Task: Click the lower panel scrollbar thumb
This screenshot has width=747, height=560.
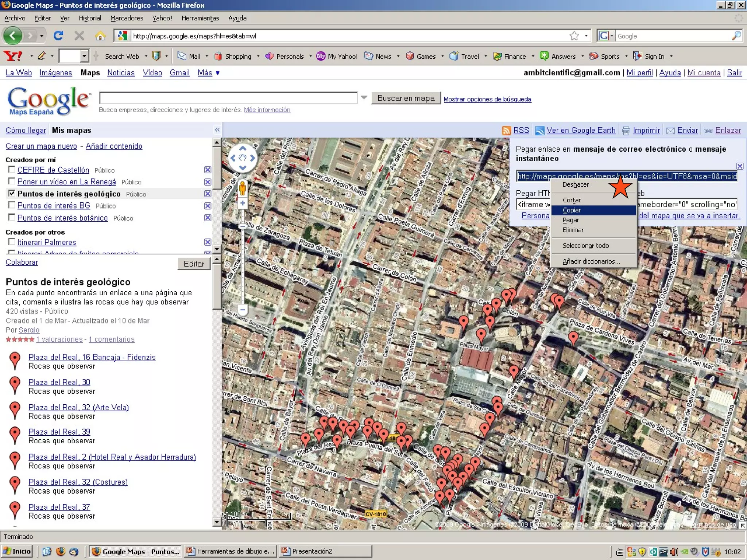Action: (x=217, y=286)
